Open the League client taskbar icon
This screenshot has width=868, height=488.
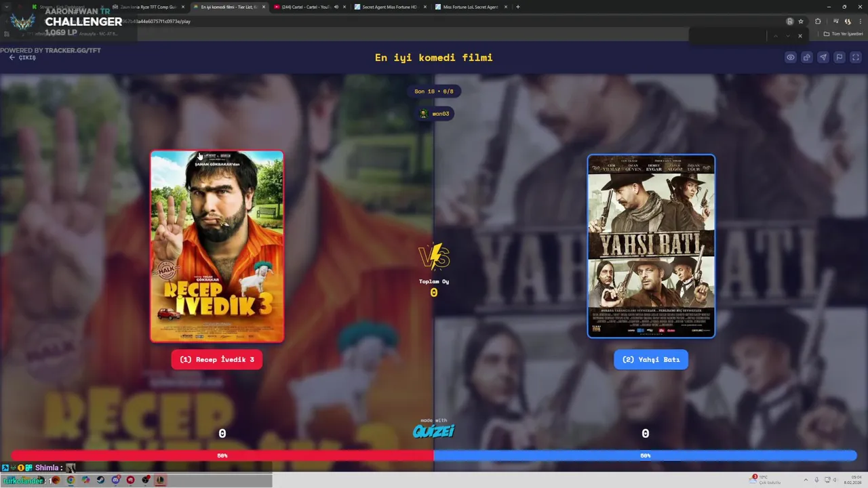coord(160,480)
